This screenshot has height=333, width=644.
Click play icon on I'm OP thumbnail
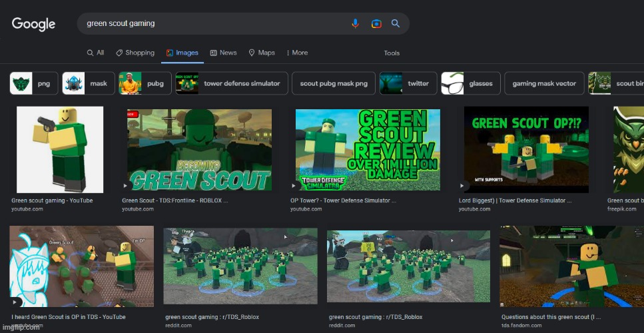(x=15, y=302)
